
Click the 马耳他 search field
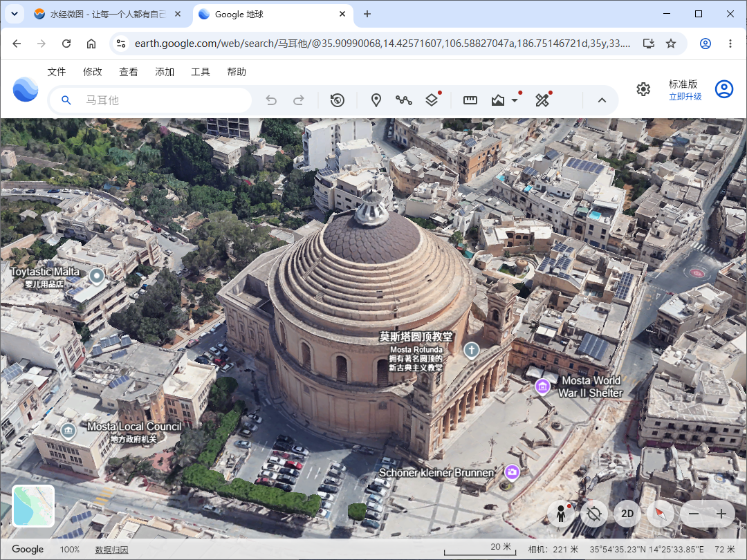click(x=151, y=100)
